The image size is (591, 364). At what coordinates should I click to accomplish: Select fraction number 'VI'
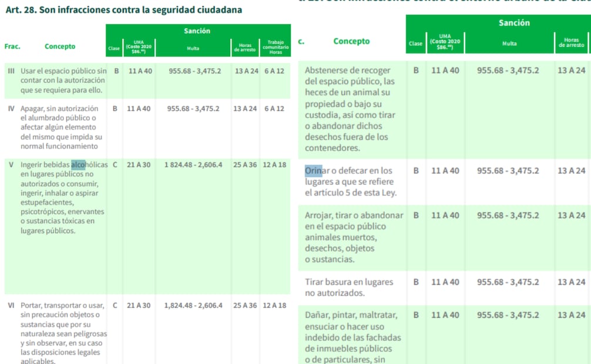click(11, 305)
